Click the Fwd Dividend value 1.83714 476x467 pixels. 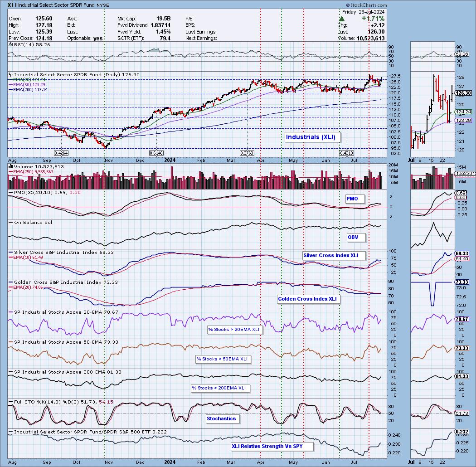coord(160,25)
